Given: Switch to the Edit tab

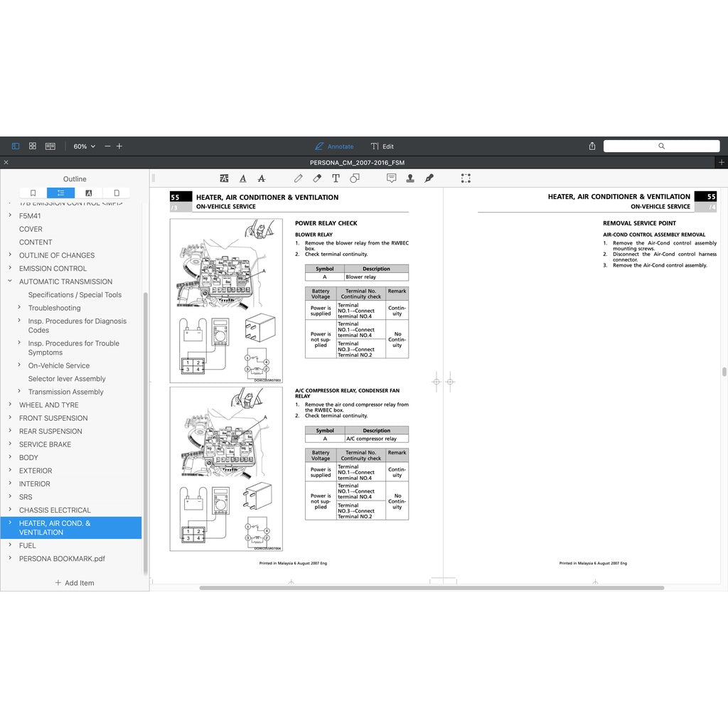Looking at the screenshot, I should tap(382, 146).
